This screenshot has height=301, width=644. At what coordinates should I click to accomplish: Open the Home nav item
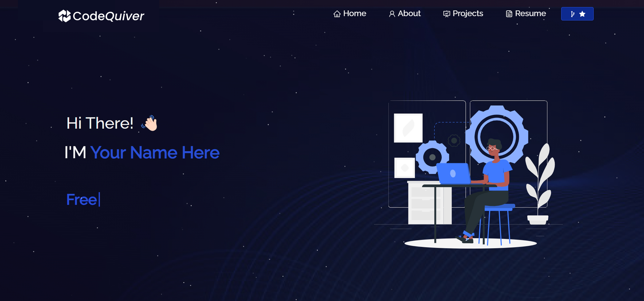tap(354, 13)
